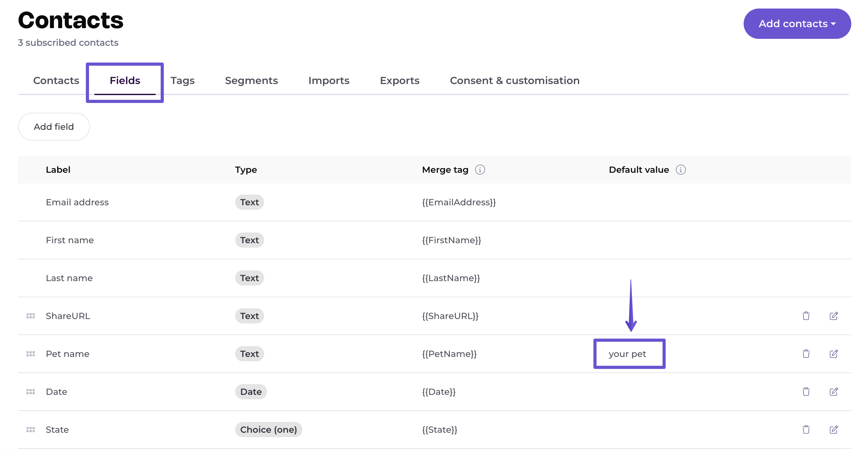Image resolution: width=868 pixels, height=452 pixels.
Task: Edit the State choice field
Action: tap(833, 429)
